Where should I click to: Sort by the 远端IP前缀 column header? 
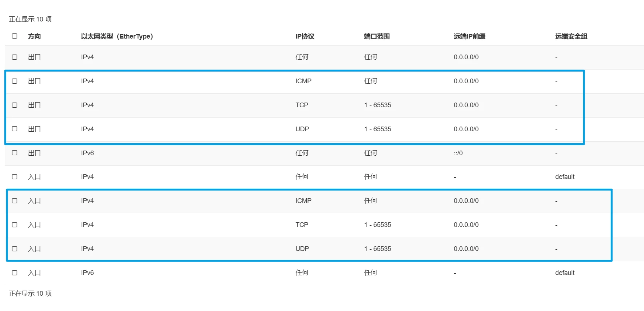(x=469, y=36)
